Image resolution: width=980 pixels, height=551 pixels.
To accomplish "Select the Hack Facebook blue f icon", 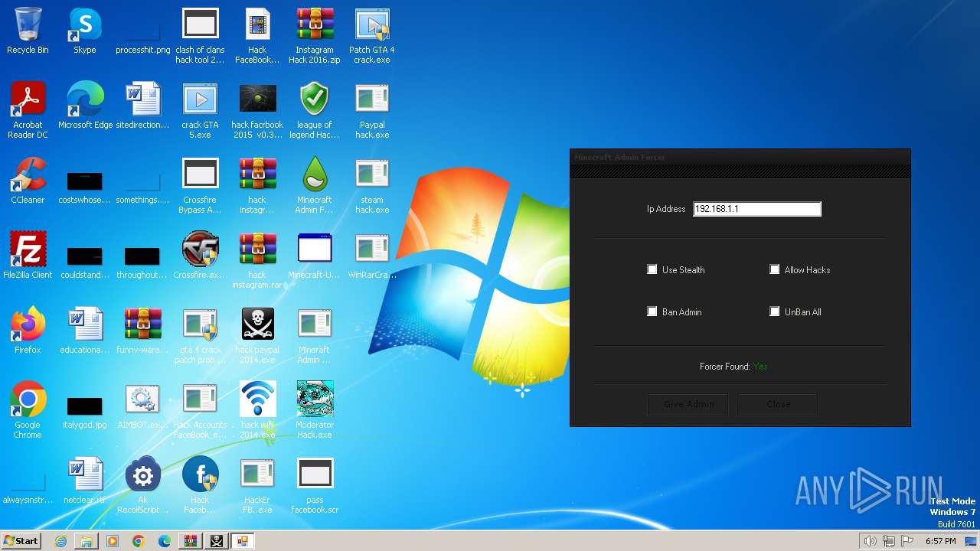I will pyautogui.click(x=200, y=485).
